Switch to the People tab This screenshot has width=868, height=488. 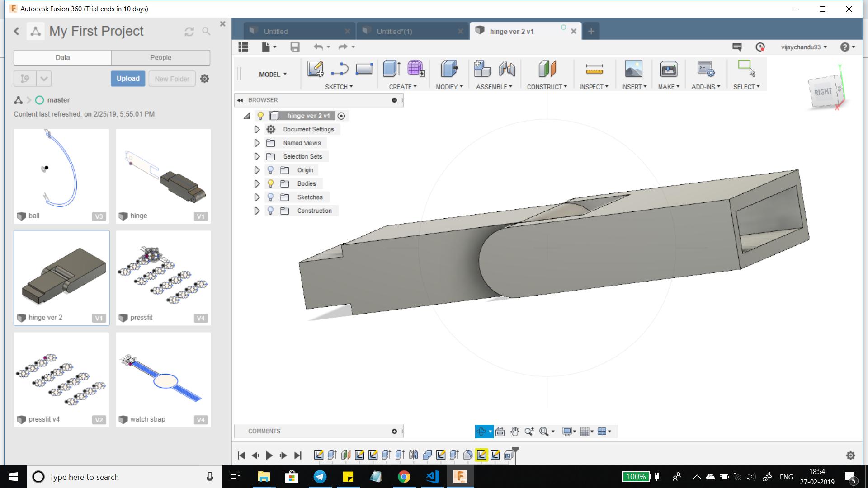click(x=160, y=57)
